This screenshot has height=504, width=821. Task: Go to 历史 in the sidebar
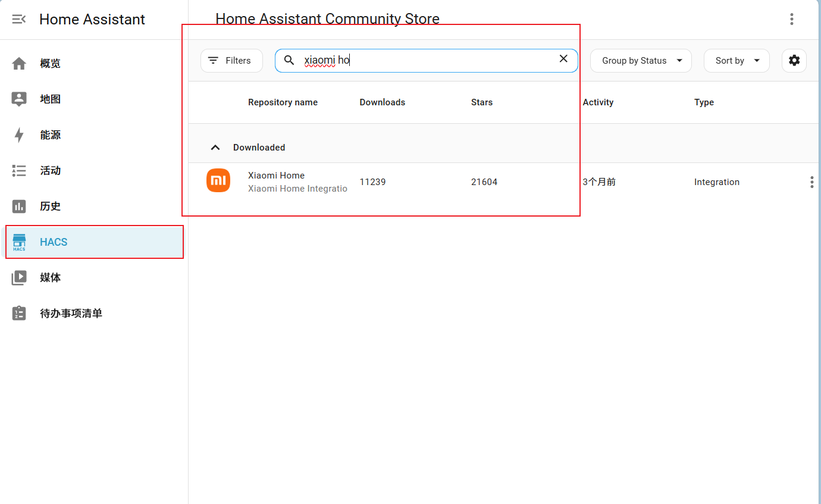(x=51, y=206)
